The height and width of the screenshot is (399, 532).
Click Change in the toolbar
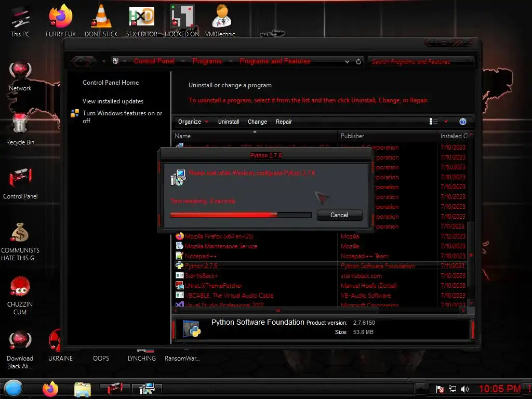coord(257,122)
